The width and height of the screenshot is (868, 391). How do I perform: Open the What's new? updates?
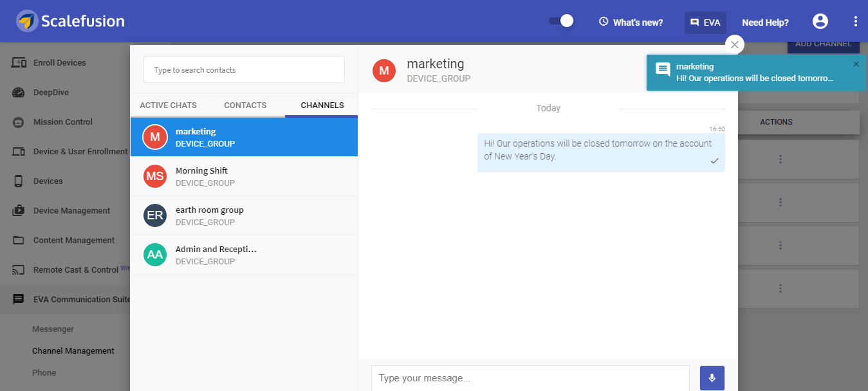(x=631, y=23)
